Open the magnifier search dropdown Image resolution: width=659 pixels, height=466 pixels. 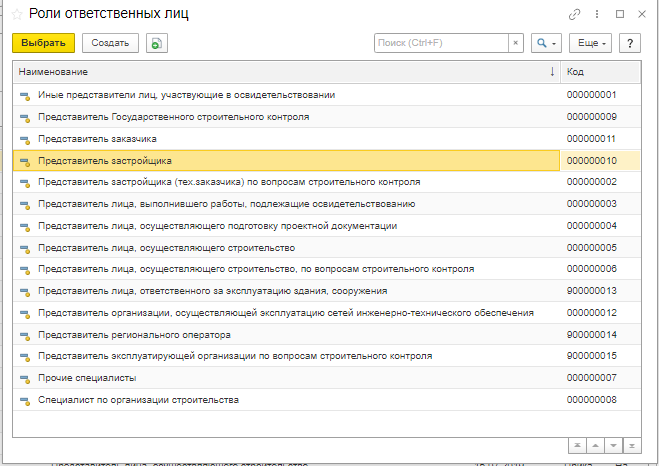click(x=546, y=43)
